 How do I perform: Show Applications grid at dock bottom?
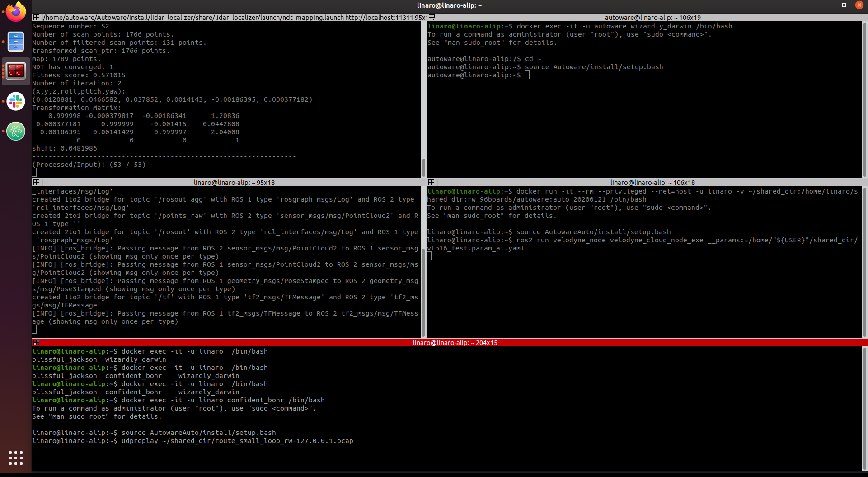[16, 458]
